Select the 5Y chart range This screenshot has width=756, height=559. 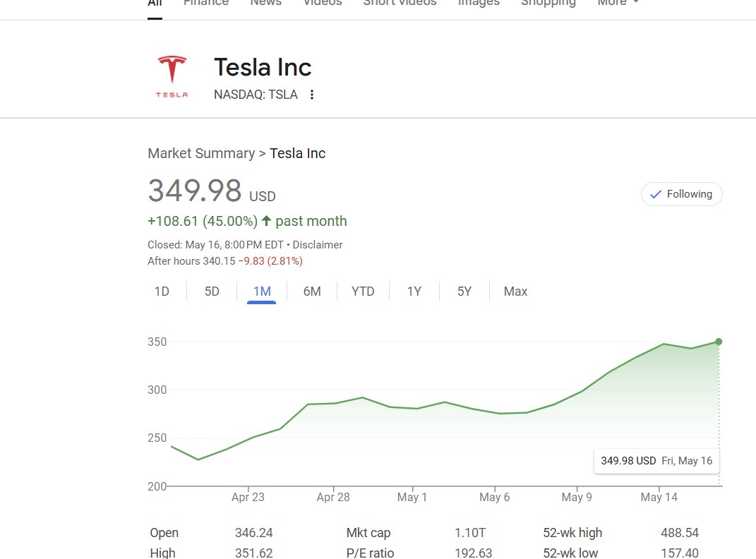pyautogui.click(x=464, y=291)
